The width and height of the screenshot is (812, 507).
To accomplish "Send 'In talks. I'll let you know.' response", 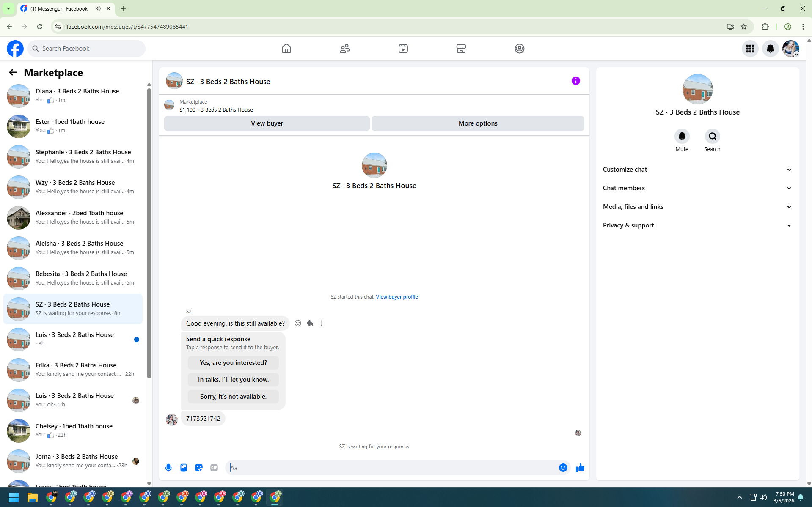I will (x=233, y=380).
